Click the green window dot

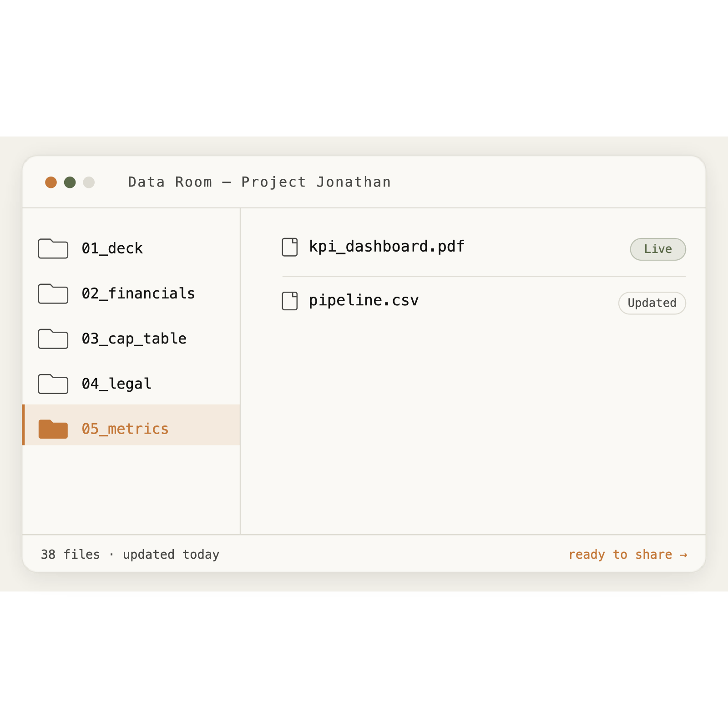click(x=70, y=182)
